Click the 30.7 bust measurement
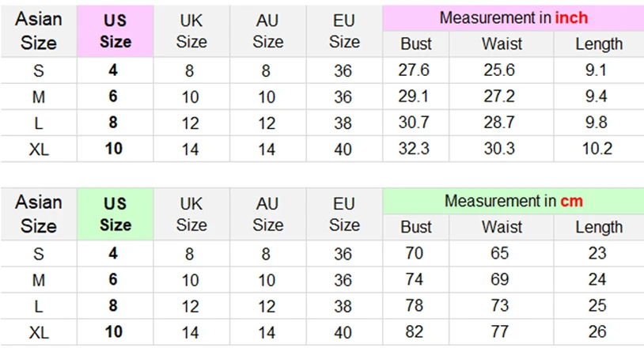 pyautogui.click(x=415, y=123)
